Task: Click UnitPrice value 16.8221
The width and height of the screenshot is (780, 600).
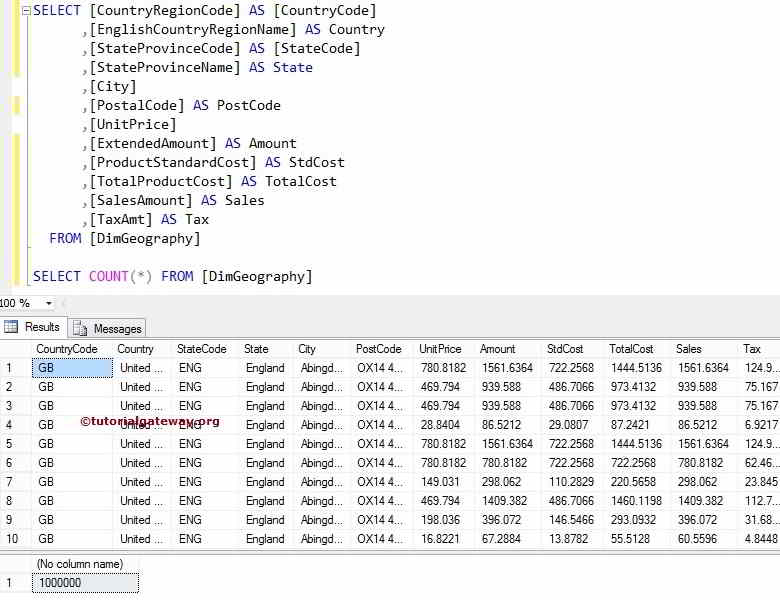Action: [440, 539]
